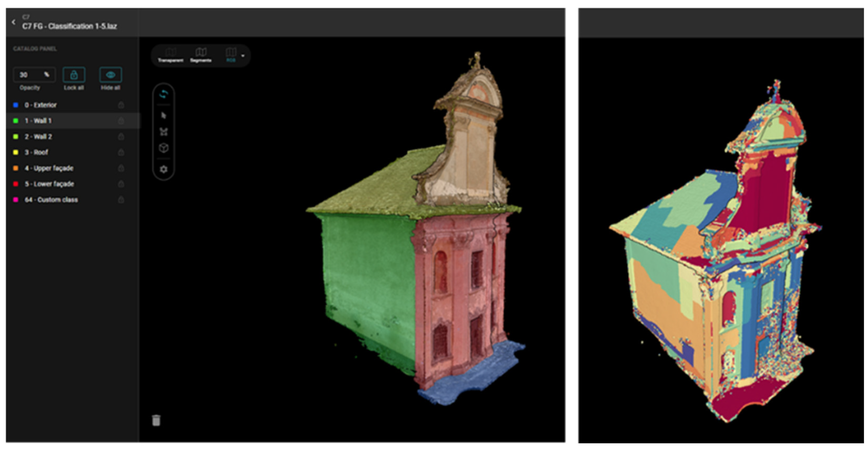Lock the 3 - Roof class
This screenshot has height=452, width=868.
[x=121, y=152]
